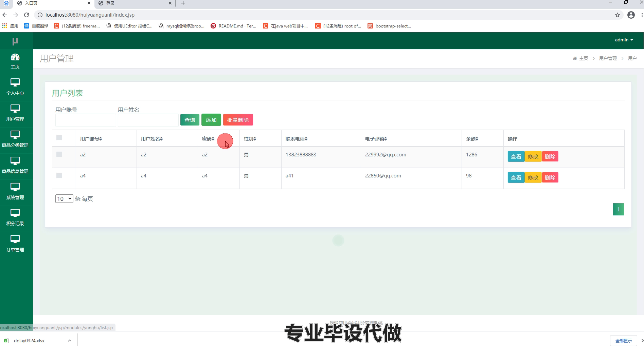Click the μ logo at sidebar top
This screenshot has width=644, height=346.
15,41
